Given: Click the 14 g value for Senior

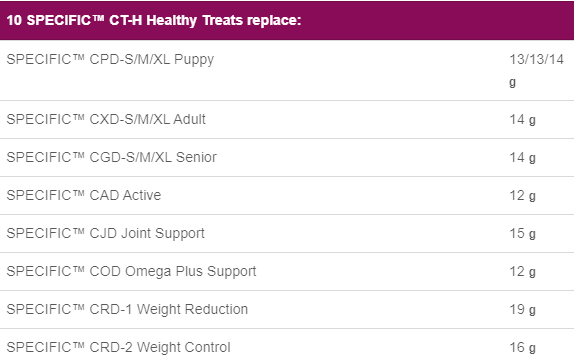Looking at the screenshot, I should [522, 158].
